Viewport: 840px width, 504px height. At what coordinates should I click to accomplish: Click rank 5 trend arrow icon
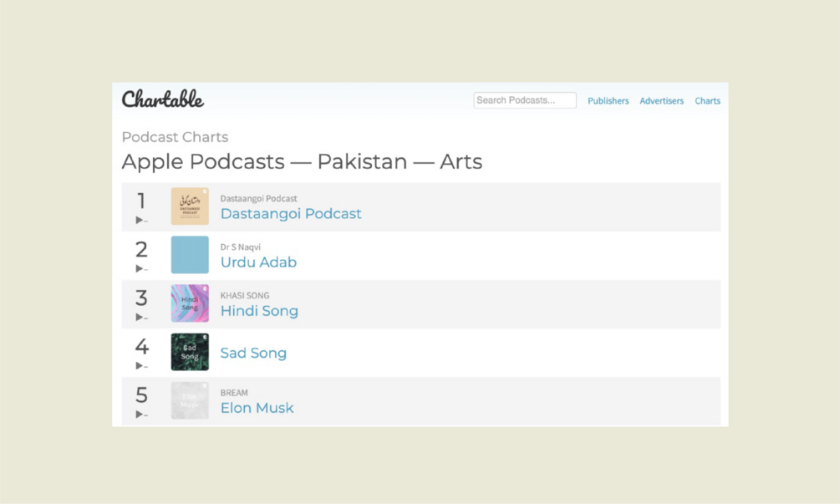[141, 415]
